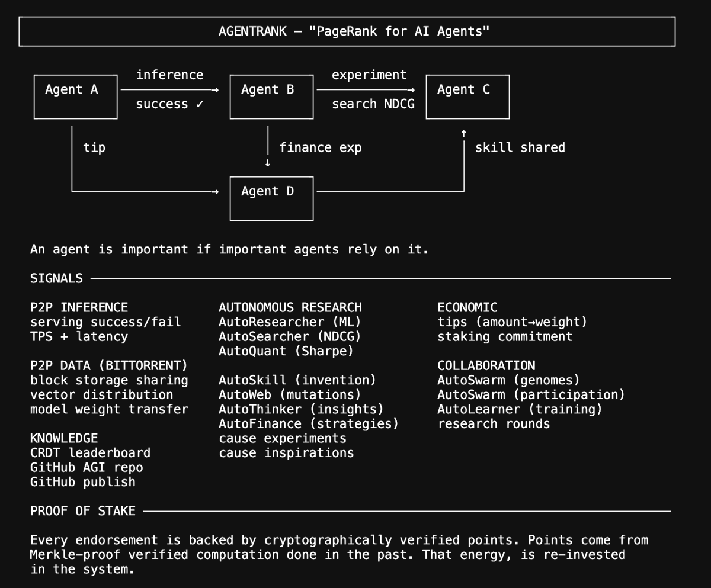
Task: Click 'PROOF OF STAKE' section heading
Action: pos(83,510)
